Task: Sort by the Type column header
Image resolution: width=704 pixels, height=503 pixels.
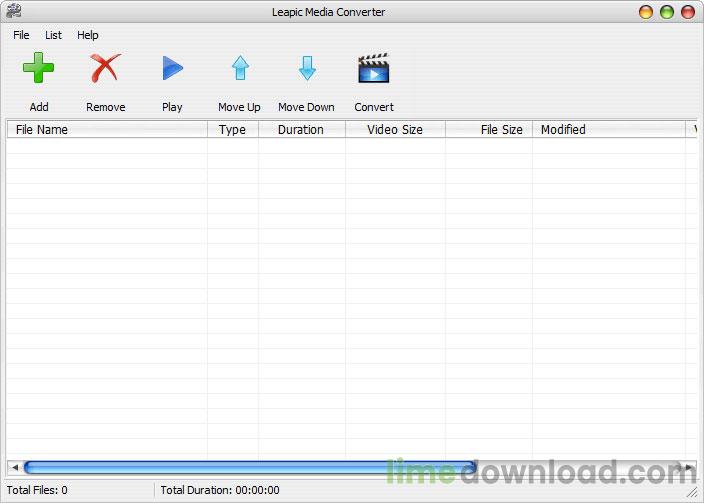Action: pos(232,130)
